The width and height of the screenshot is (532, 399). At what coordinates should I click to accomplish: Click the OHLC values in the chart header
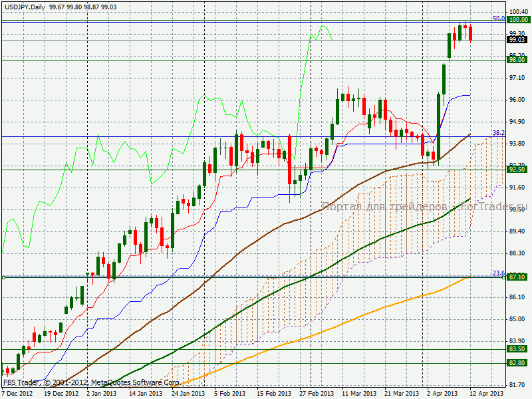(83, 6)
